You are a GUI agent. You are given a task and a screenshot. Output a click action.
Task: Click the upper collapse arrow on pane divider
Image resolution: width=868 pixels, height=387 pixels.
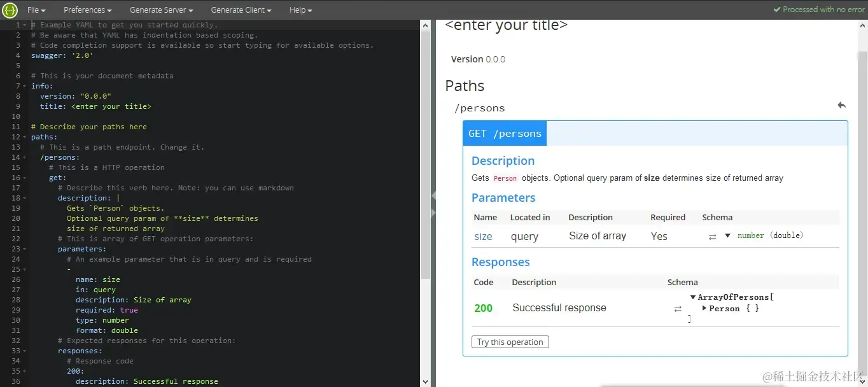tap(433, 197)
